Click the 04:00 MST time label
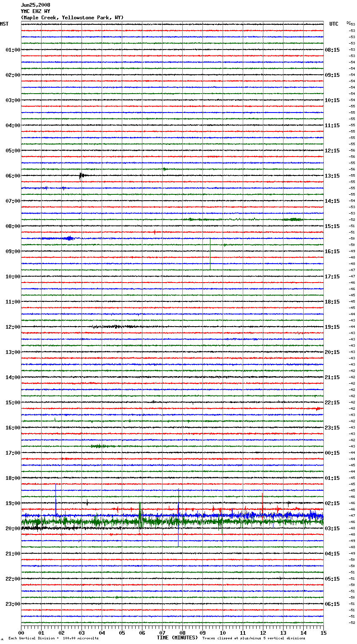This screenshot has height=644, width=357. [13, 126]
